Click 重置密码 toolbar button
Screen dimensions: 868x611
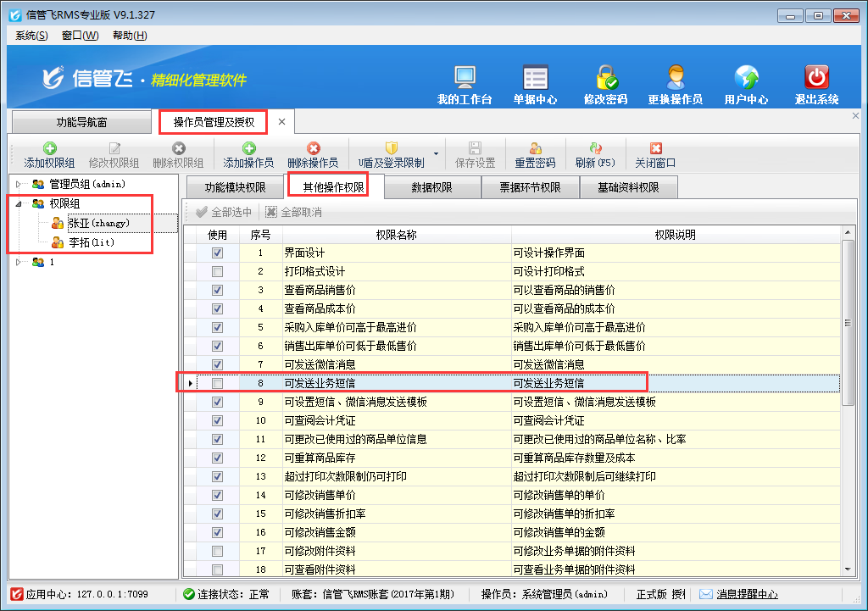[x=535, y=148]
